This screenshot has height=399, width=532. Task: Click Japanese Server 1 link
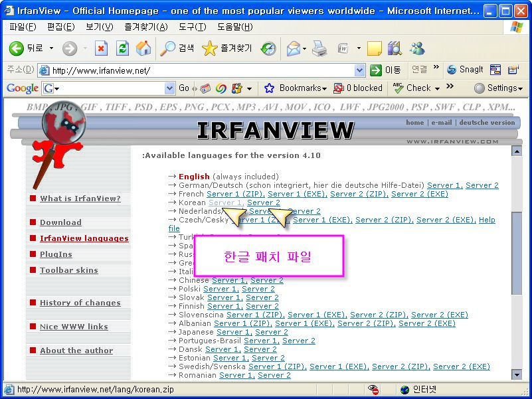point(234,332)
